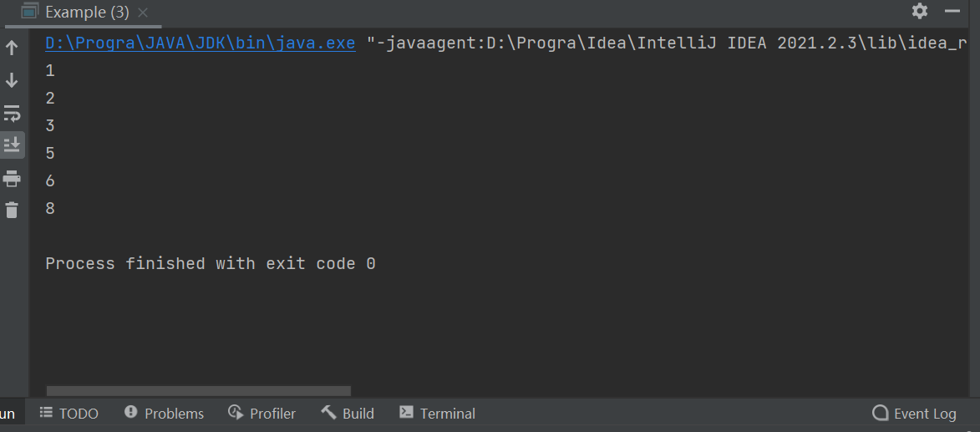Toggle Soft-Wrap for console output
Image resolution: width=980 pixels, height=432 pixels.
12,113
